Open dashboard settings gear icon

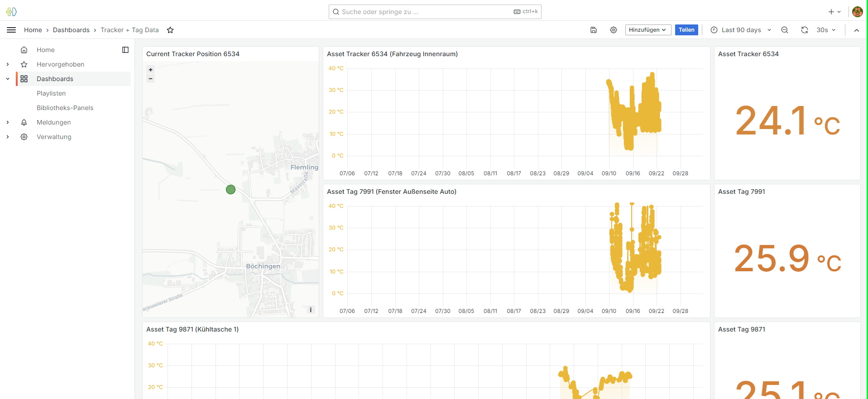(614, 30)
